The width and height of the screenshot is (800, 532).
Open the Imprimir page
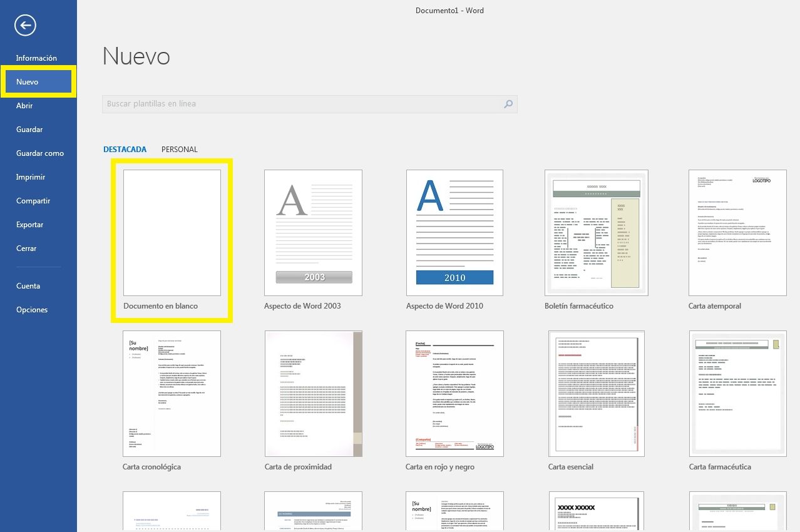tap(31, 177)
